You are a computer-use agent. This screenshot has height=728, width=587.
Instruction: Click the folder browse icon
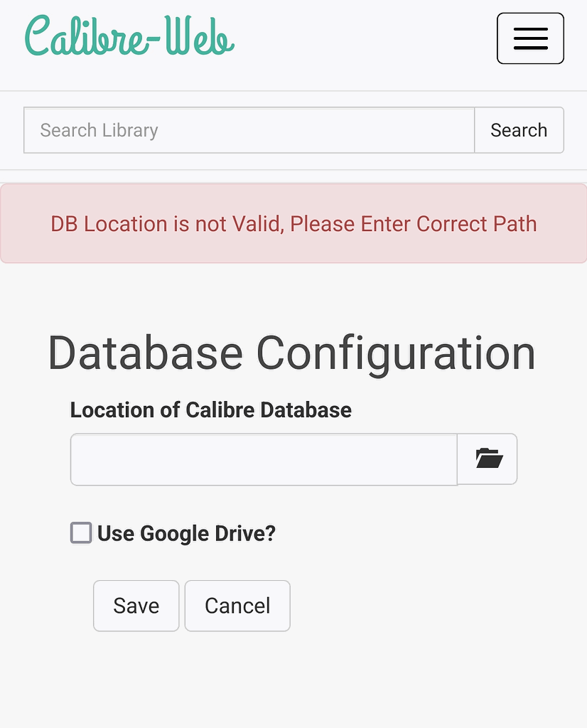click(x=488, y=459)
